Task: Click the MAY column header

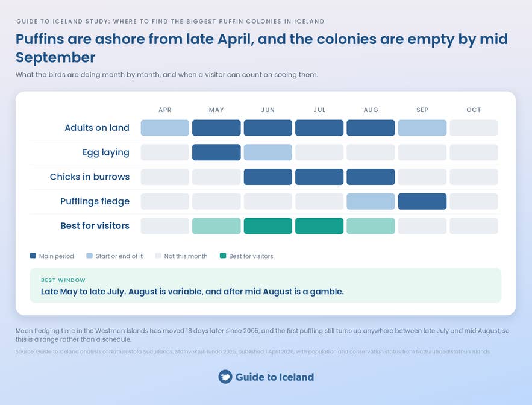Action: (216, 110)
